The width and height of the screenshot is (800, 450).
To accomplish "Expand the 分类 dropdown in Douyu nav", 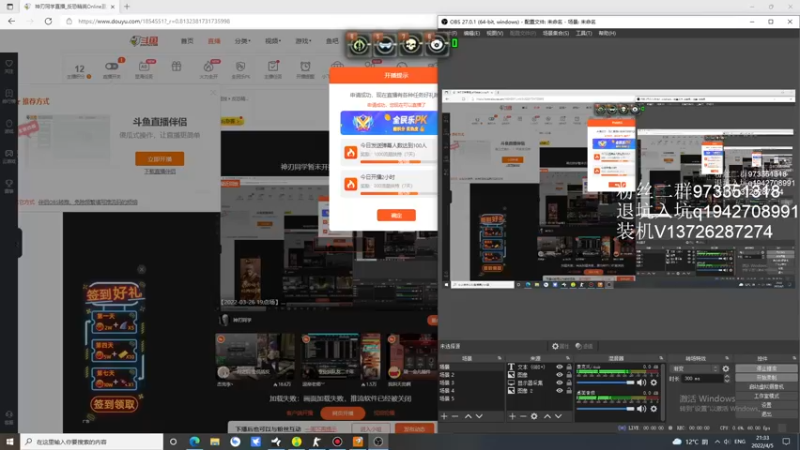I will (242, 41).
